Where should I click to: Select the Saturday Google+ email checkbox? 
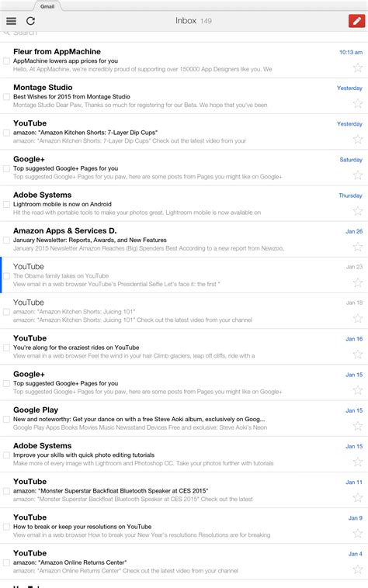tap(6, 168)
